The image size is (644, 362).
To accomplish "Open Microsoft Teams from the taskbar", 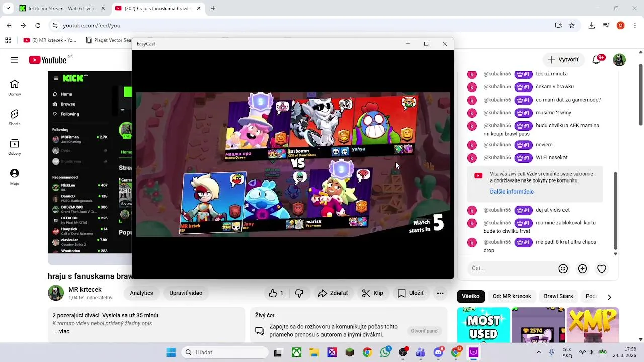I will [x=420, y=352].
